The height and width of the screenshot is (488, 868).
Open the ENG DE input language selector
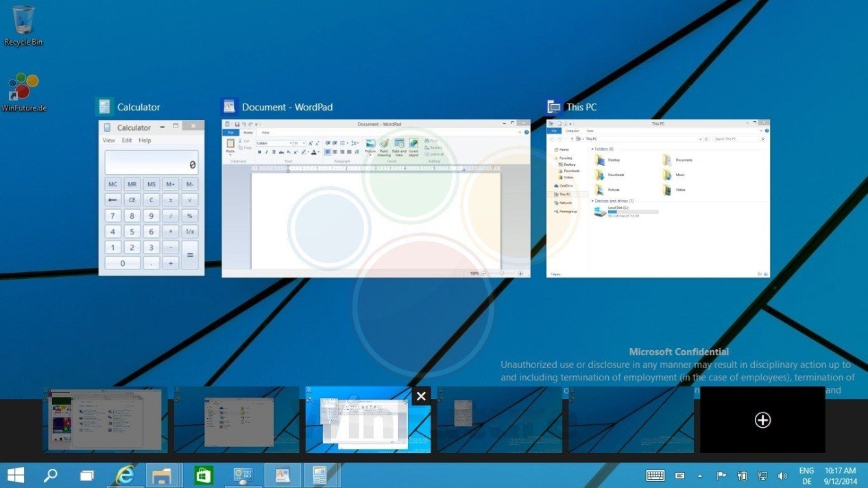pyautogui.click(x=806, y=476)
